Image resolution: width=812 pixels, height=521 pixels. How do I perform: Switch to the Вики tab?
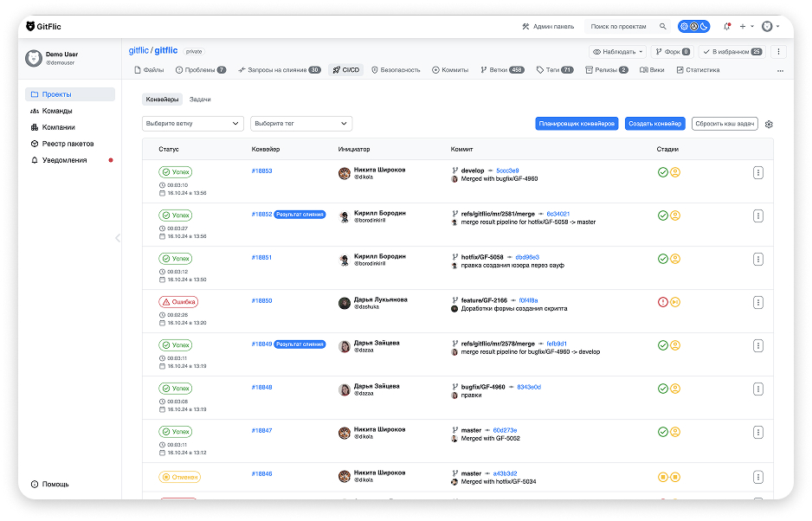pyautogui.click(x=652, y=70)
